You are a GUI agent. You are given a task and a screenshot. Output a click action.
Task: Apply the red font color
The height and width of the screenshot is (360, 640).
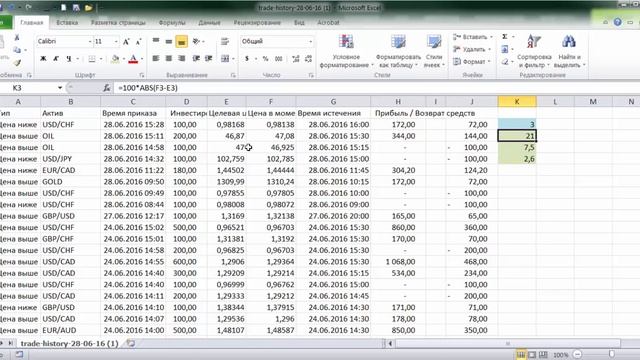point(133,59)
